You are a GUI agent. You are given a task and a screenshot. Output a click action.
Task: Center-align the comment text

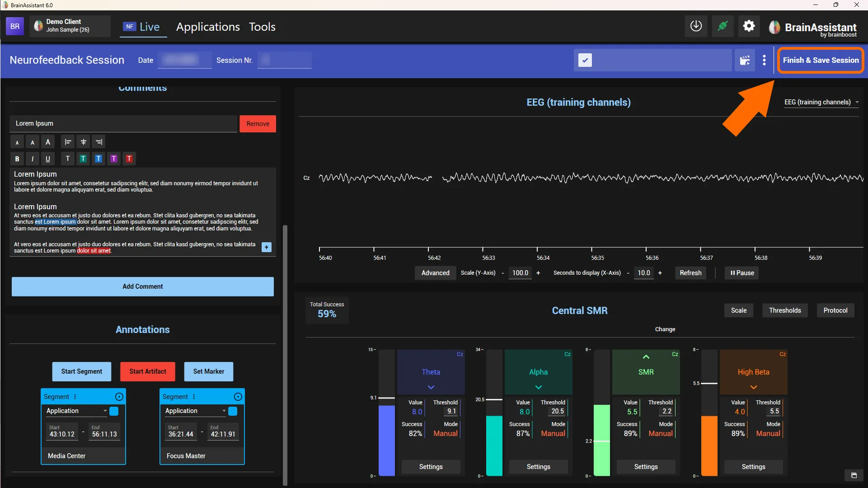tap(83, 142)
